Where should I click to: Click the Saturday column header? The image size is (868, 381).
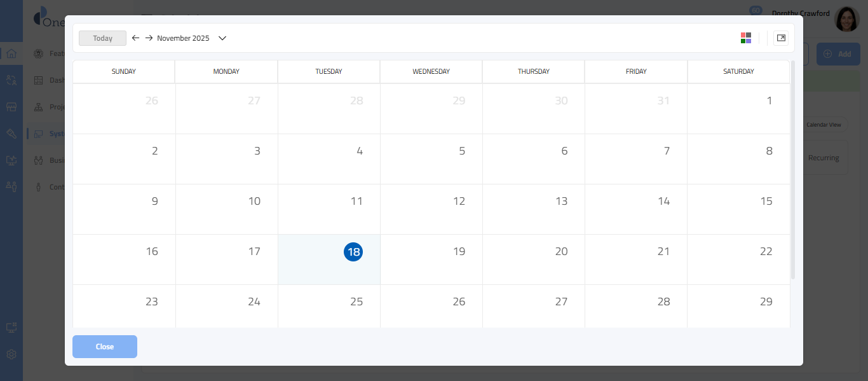[x=738, y=72]
